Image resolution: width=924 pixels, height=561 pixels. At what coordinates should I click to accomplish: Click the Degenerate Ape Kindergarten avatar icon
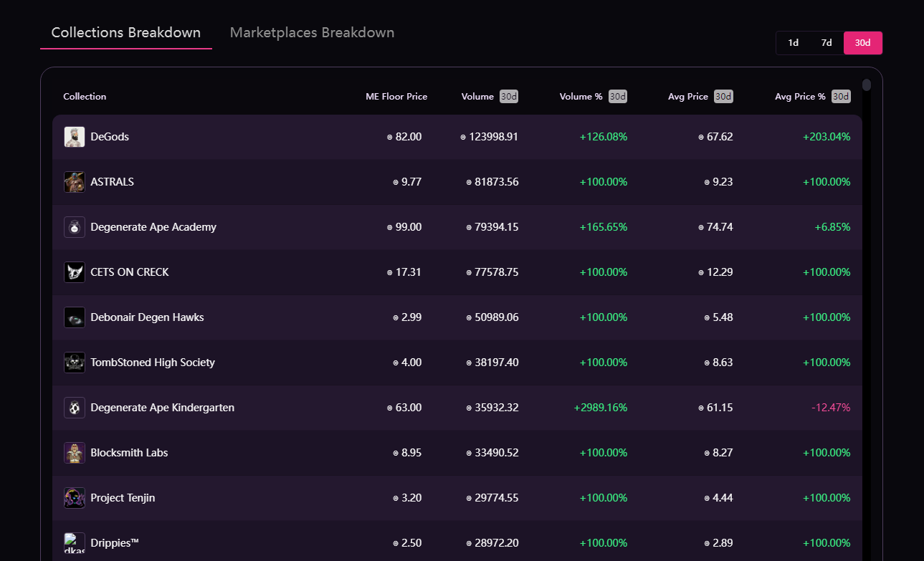(75, 408)
